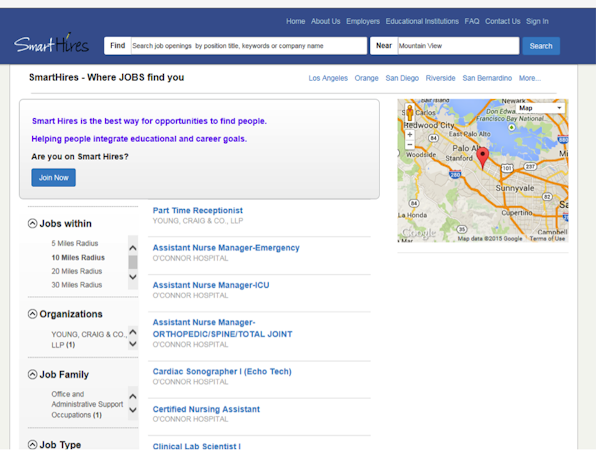Collapse the Job Family section
The image size is (596, 450).
pyautogui.click(x=33, y=374)
